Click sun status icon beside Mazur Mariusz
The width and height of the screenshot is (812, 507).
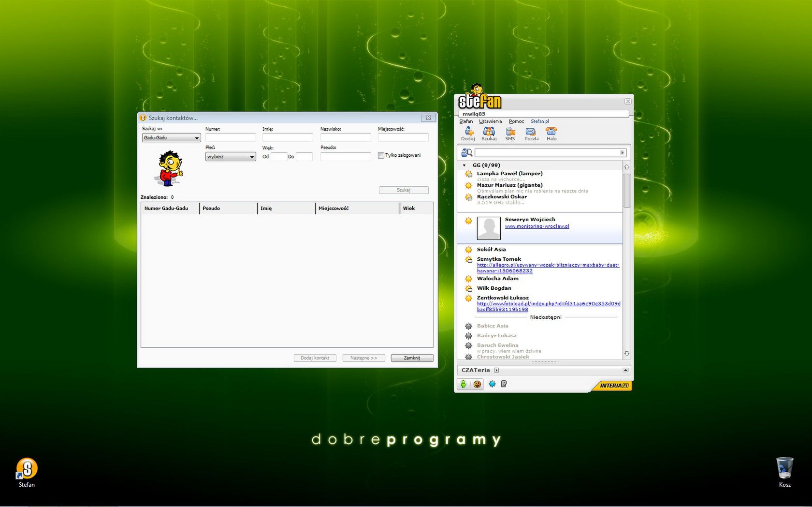(x=468, y=186)
